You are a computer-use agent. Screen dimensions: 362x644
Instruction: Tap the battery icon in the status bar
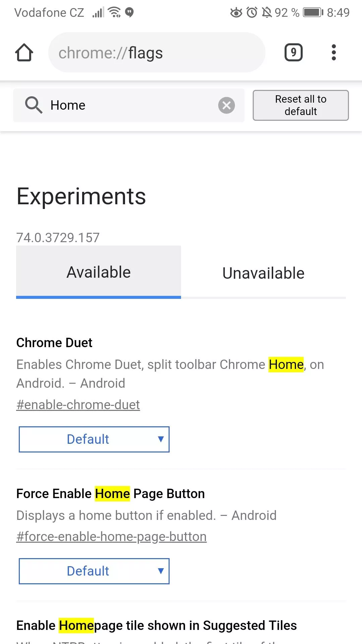[x=313, y=12]
